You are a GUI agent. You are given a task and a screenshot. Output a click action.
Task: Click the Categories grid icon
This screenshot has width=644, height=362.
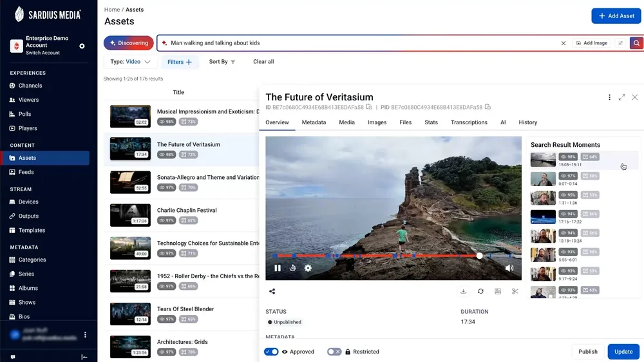click(x=12, y=260)
